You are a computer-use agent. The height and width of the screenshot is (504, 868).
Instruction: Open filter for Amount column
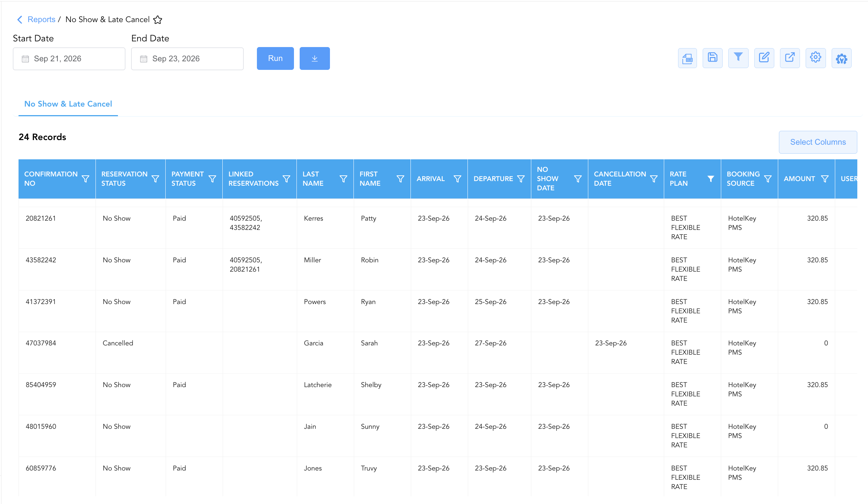pos(825,179)
